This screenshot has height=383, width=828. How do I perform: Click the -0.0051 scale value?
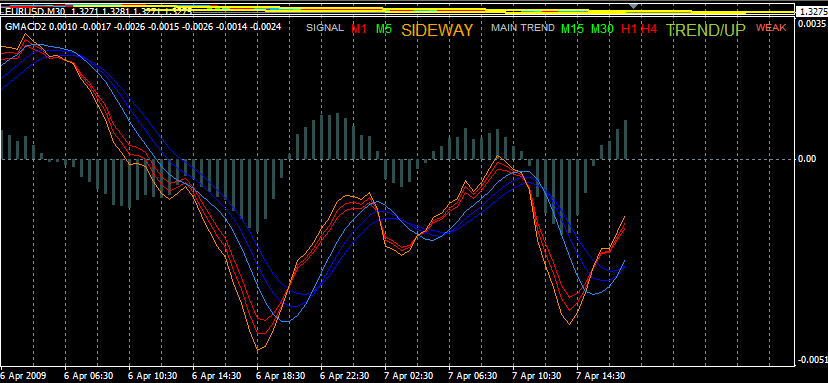pyautogui.click(x=813, y=359)
